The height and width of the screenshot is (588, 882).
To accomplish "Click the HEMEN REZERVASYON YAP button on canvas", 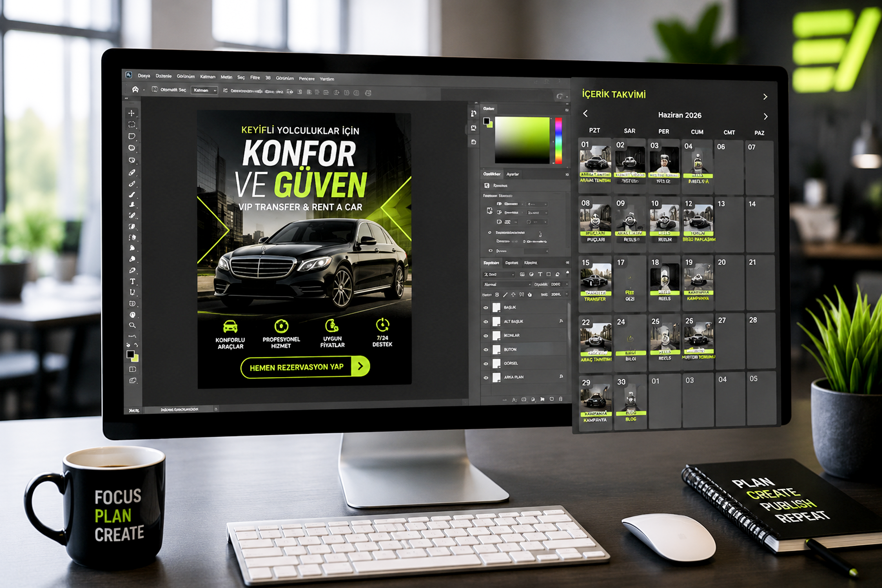I will [305, 367].
